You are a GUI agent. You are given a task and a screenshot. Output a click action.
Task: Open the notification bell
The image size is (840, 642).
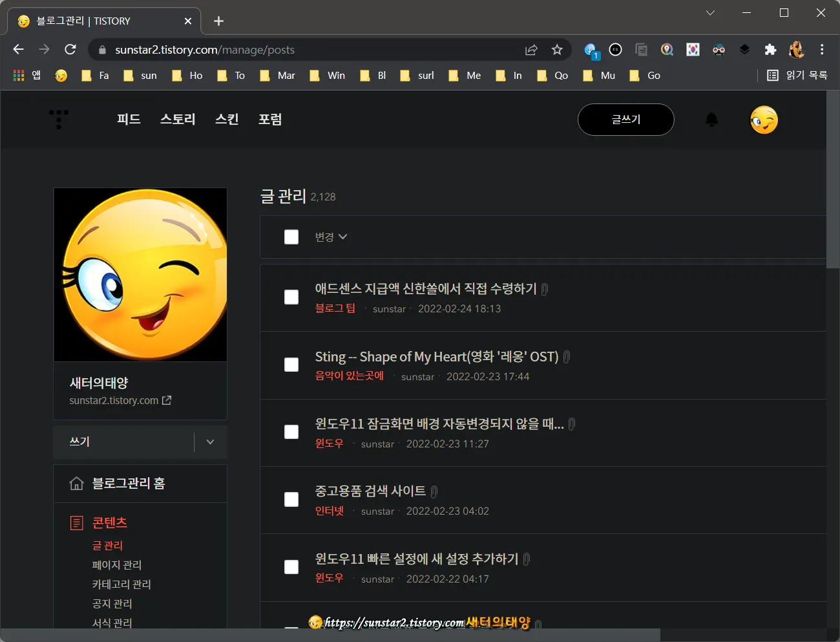[711, 119]
